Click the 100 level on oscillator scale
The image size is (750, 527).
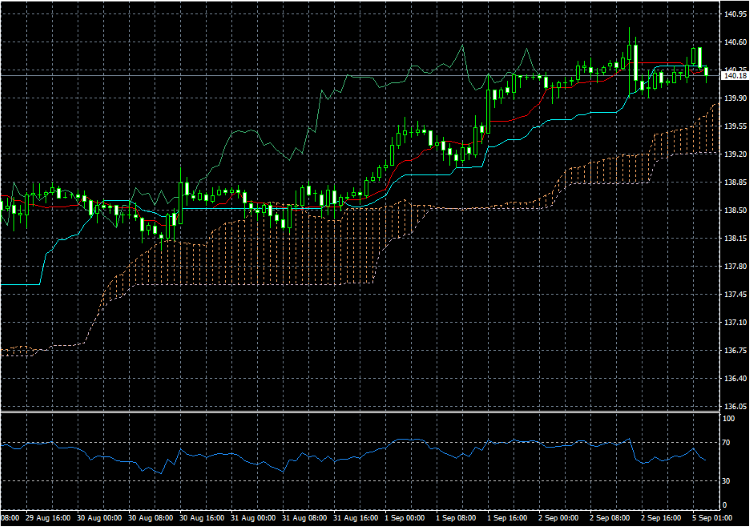(x=729, y=418)
